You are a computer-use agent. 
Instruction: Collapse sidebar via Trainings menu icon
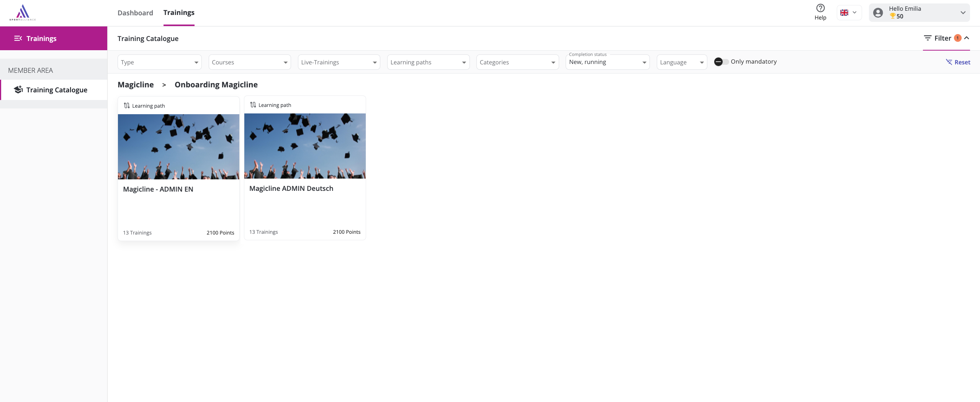18,38
